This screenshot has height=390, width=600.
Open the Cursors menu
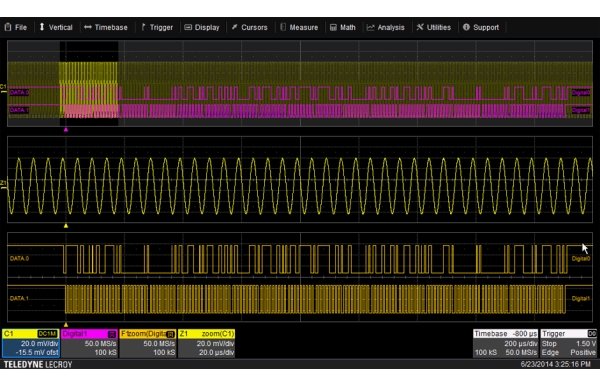point(249,27)
